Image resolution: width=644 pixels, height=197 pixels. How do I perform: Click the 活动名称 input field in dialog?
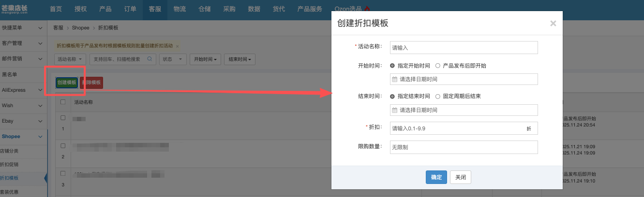click(x=464, y=48)
